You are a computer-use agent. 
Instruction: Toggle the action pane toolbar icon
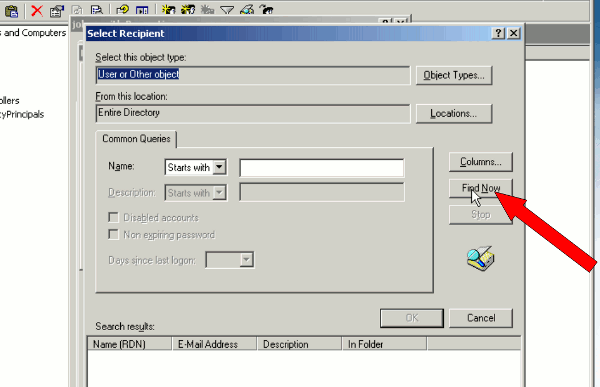142,10
